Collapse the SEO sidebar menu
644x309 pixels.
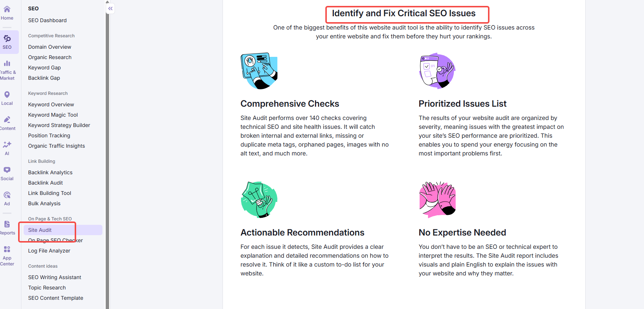coord(110,8)
